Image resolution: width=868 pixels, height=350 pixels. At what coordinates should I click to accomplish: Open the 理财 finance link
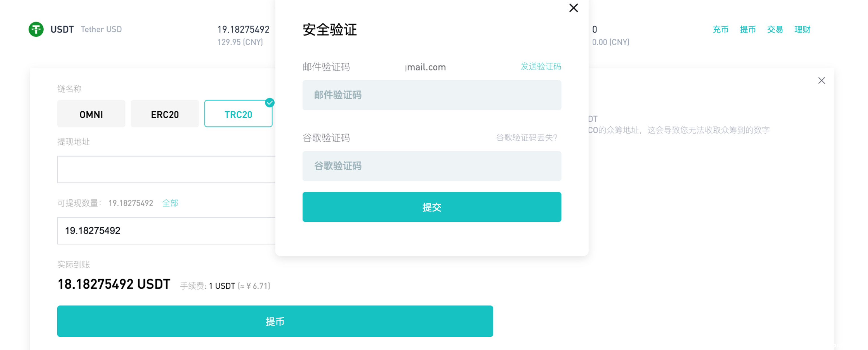point(802,30)
